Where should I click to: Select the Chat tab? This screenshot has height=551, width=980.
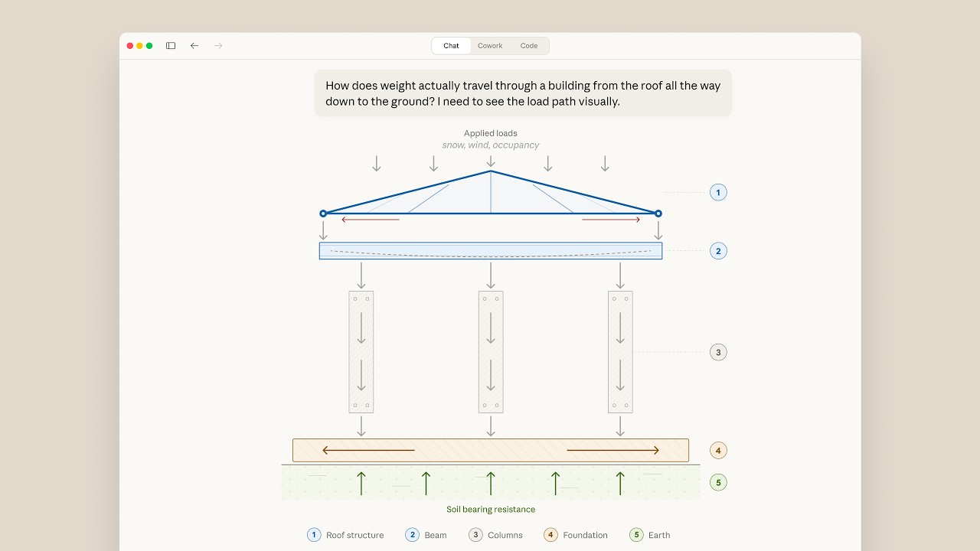tap(451, 45)
